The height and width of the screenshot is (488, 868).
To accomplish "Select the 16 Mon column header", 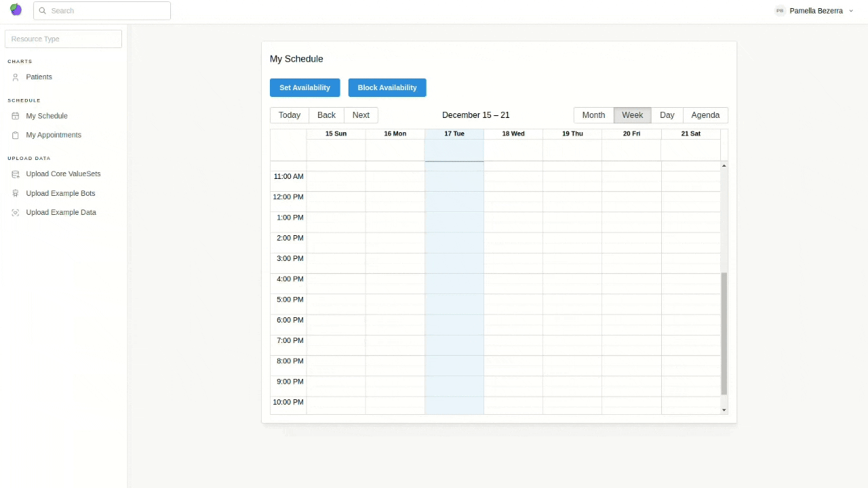I will [x=395, y=134].
